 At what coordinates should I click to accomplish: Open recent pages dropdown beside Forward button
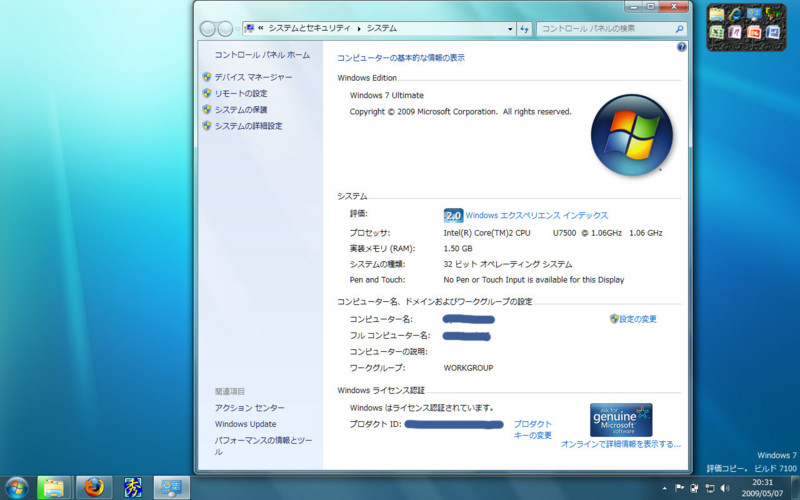click(238, 29)
